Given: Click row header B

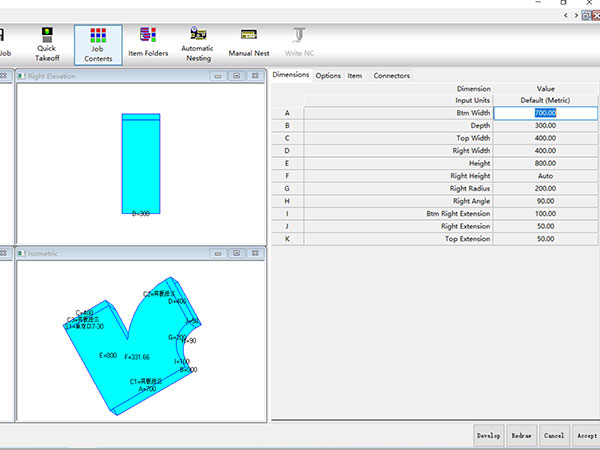Looking at the screenshot, I should pyautogui.click(x=287, y=126).
